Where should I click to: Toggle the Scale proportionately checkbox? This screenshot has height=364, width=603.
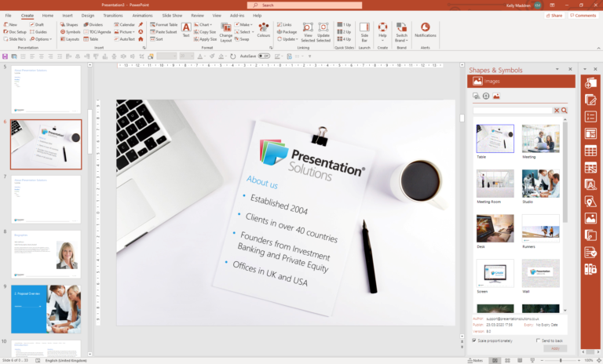[474, 340]
